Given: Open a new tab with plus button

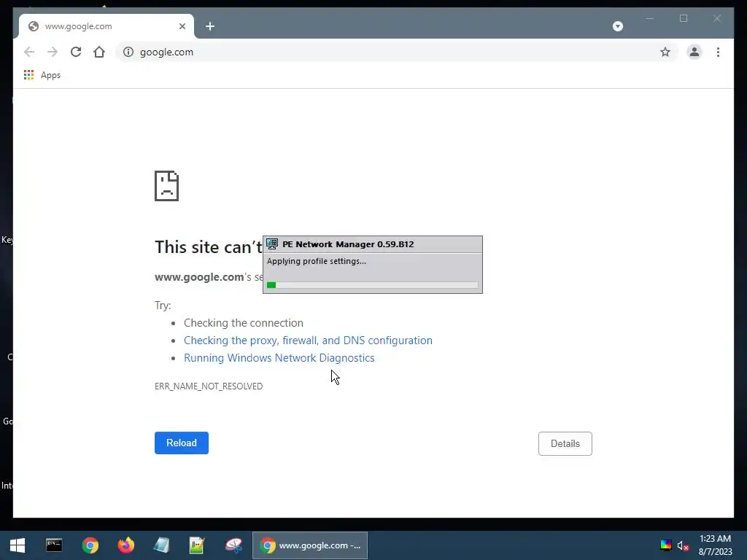Looking at the screenshot, I should (210, 26).
